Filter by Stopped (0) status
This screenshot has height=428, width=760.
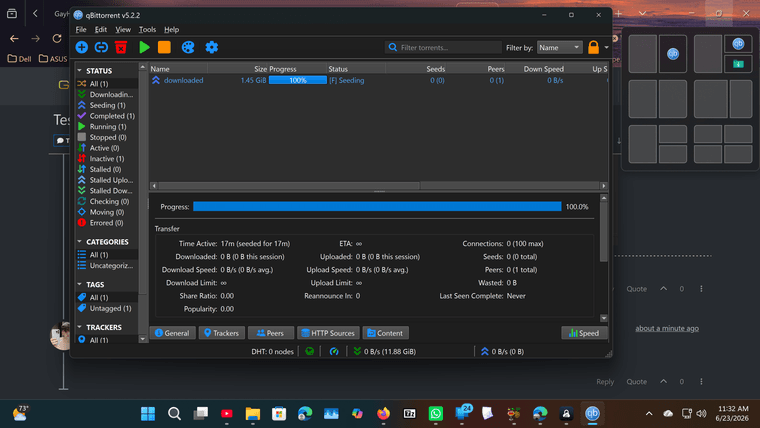[x=107, y=137]
